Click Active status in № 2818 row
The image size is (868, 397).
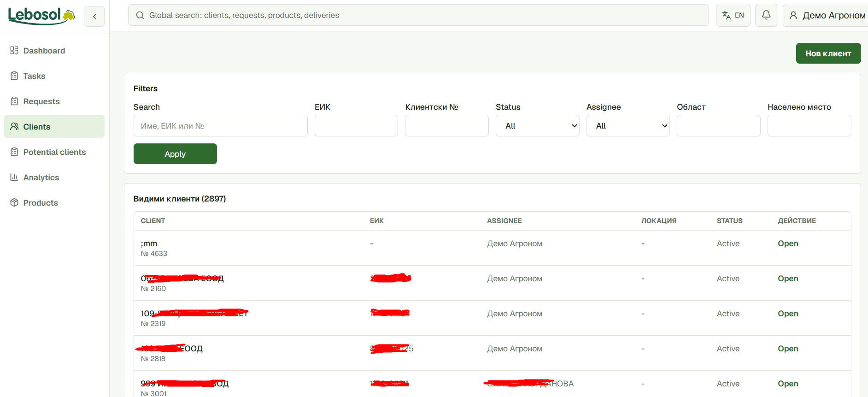coord(728,349)
